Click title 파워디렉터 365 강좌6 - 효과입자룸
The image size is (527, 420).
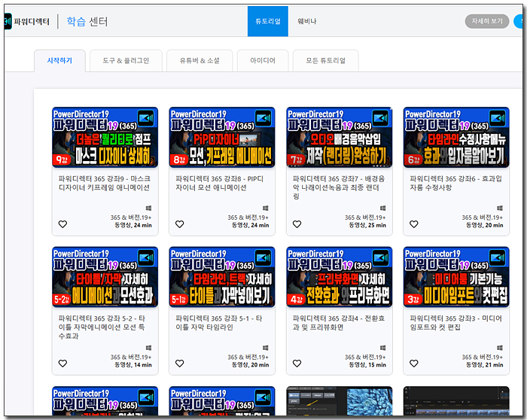tap(455, 183)
